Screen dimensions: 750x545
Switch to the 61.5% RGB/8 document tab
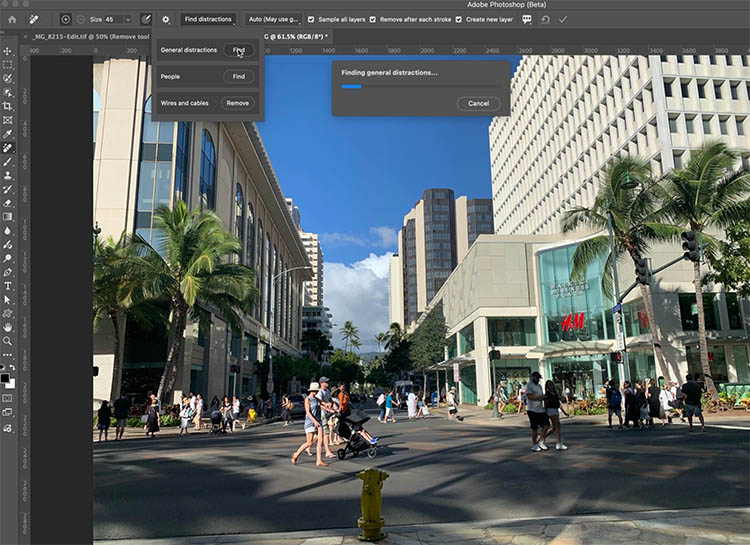(x=296, y=36)
